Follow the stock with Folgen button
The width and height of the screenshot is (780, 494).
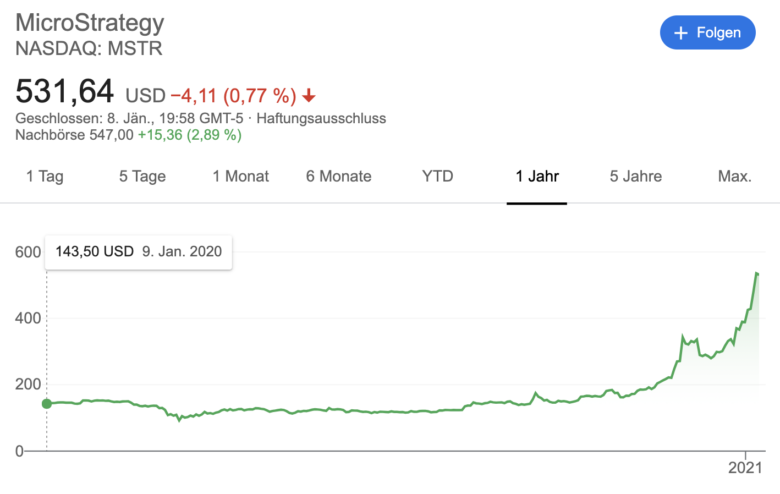(707, 32)
